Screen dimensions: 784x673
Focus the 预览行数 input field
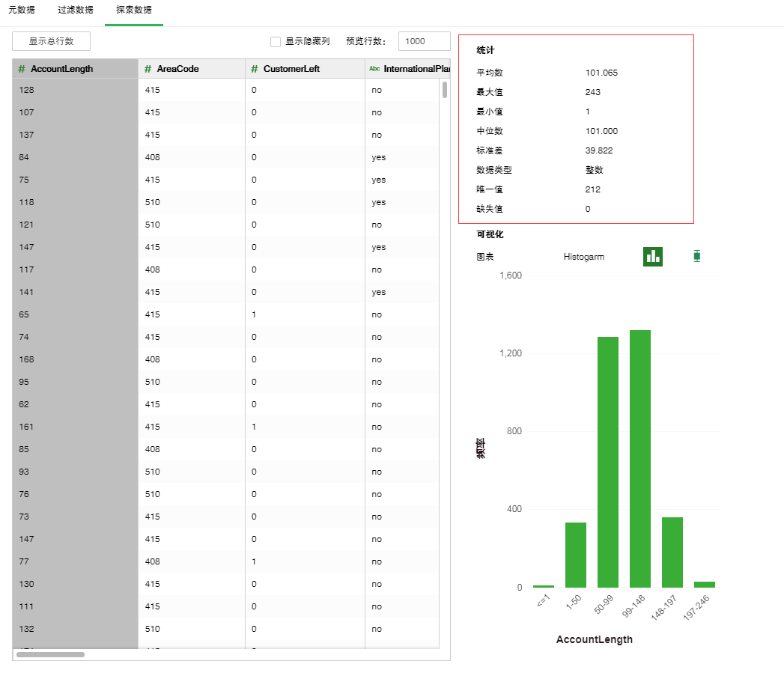pos(424,42)
